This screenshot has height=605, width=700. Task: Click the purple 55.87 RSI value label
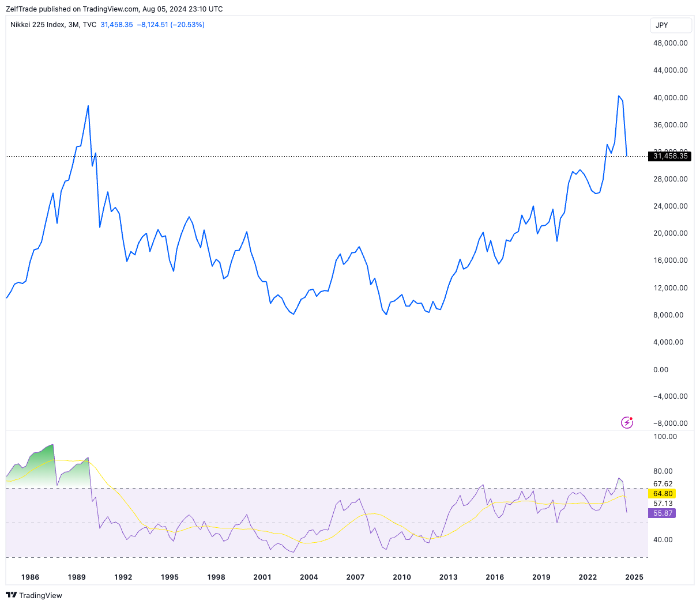(663, 513)
